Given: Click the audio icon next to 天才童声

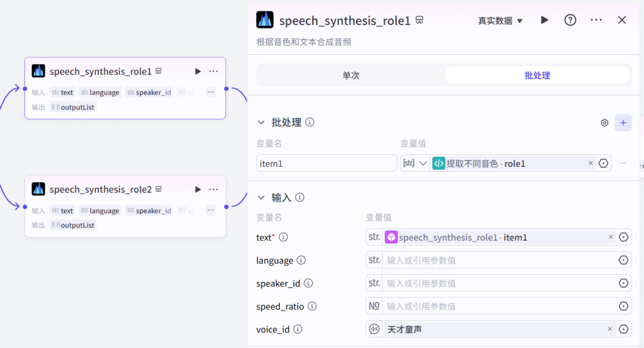Looking at the screenshot, I should click(x=375, y=328).
